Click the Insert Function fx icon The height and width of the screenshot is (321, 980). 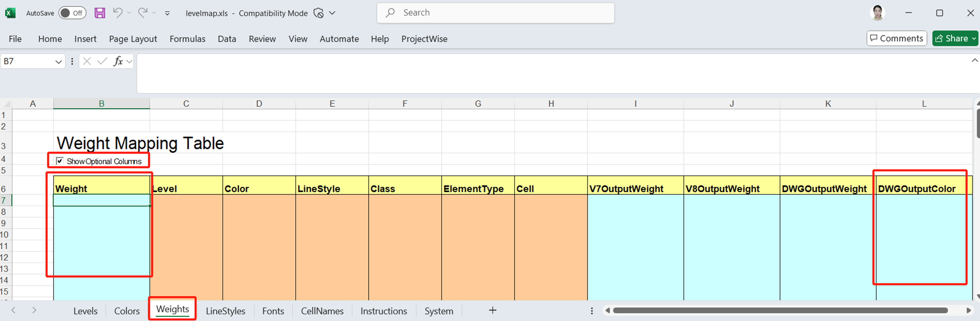pos(118,61)
